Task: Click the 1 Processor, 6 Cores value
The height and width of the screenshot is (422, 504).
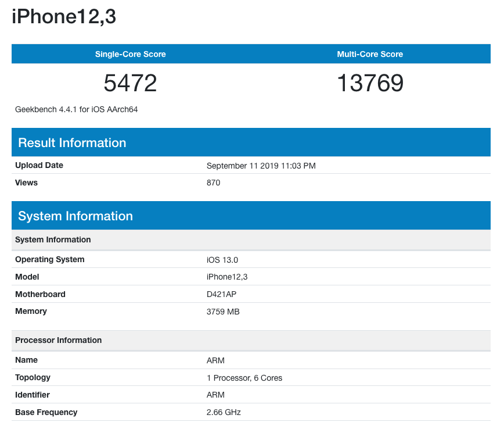Action: [244, 378]
